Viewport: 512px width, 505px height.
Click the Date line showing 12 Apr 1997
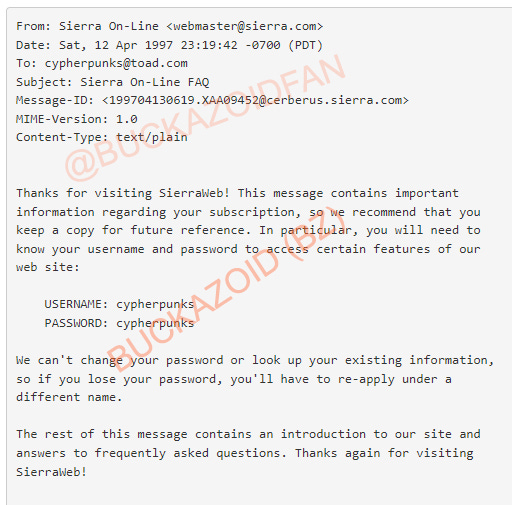[x=169, y=45]
